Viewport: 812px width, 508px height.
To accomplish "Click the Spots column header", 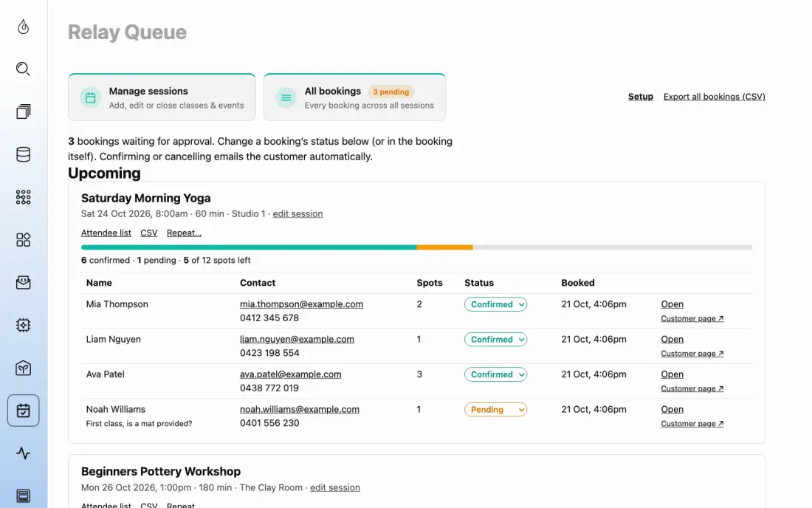I will click(x=430, y=283).
